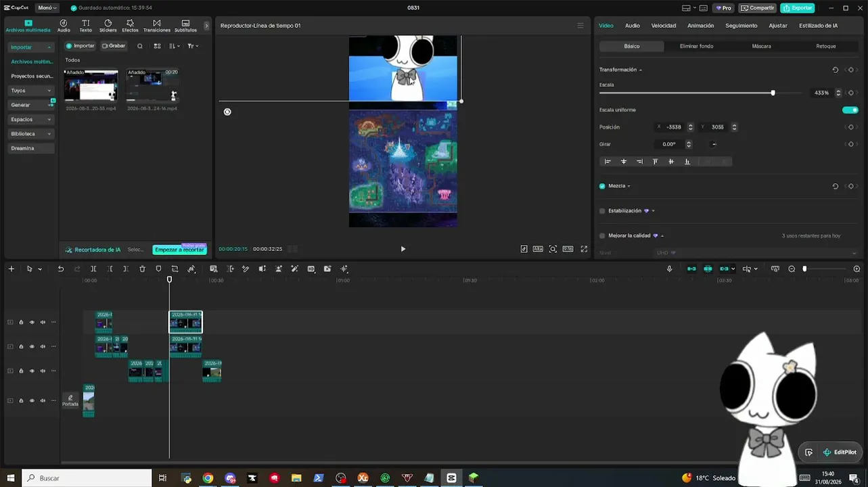Image resolution: width=868 pixels, height=487 pixels.
Task: Click the Importar button in media panel
Action: pos(81,46)
